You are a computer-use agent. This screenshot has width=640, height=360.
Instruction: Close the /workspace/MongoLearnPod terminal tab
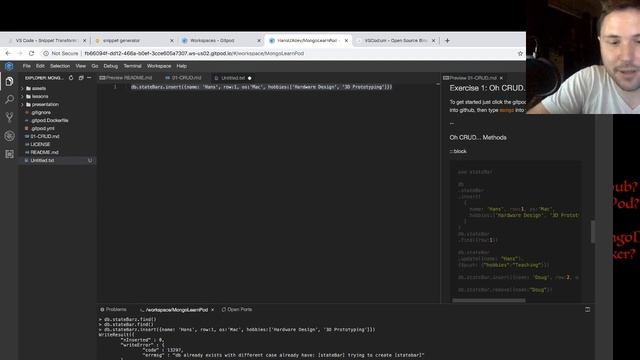(213, 310)
